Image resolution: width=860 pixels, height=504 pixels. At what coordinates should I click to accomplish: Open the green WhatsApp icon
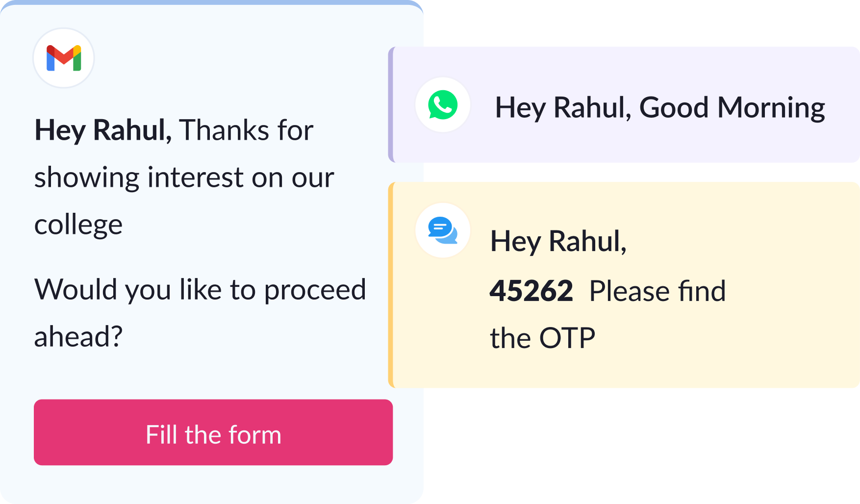(x=443, y=105)
